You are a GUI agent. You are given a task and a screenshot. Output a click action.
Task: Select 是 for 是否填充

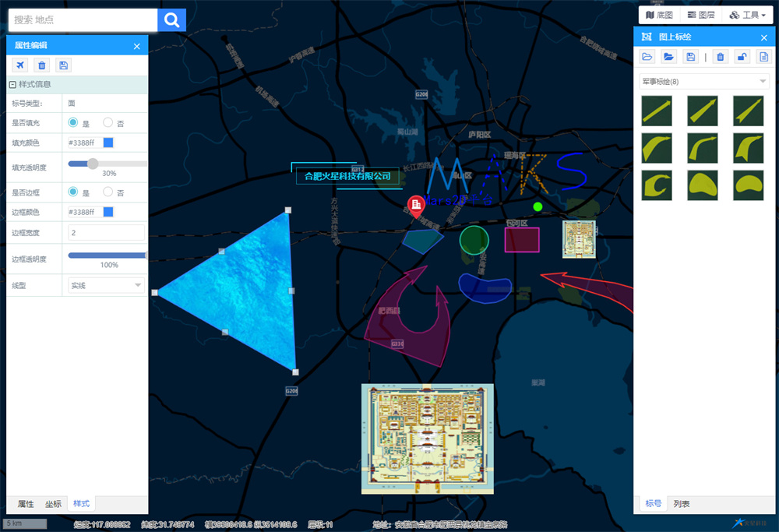click(73, 122)
